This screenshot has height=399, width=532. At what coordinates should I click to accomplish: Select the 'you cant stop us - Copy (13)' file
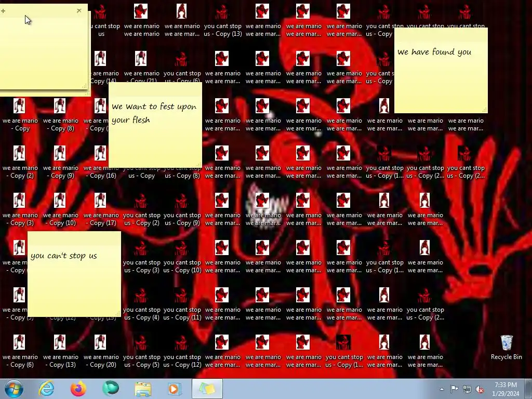[222, 20]
